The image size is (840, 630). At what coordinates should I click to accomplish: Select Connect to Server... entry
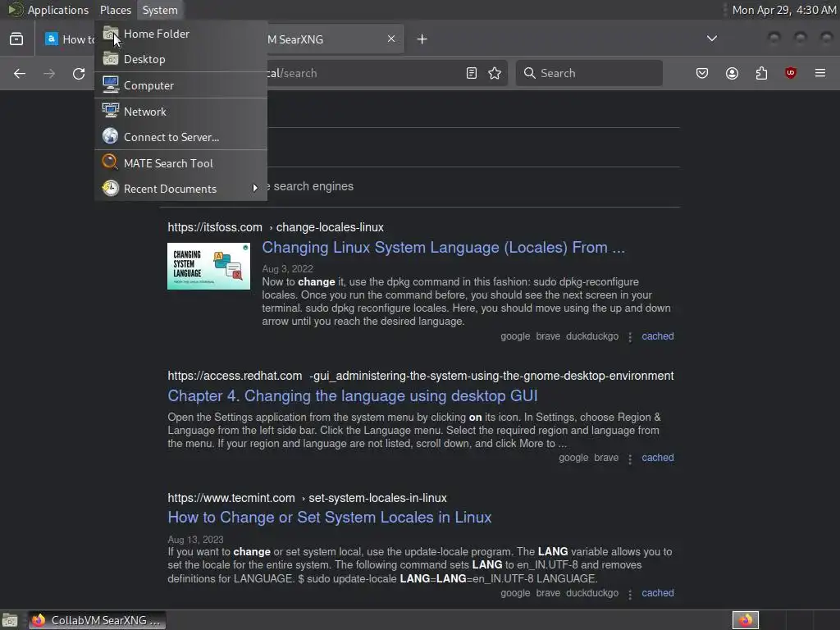coord(180,137)
